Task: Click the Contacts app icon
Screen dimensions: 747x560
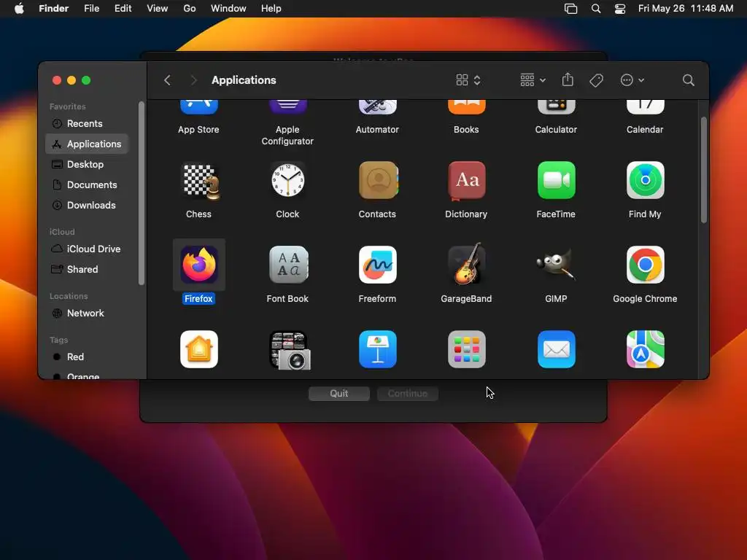Action: pyautogui.click(x=378, y=181)
